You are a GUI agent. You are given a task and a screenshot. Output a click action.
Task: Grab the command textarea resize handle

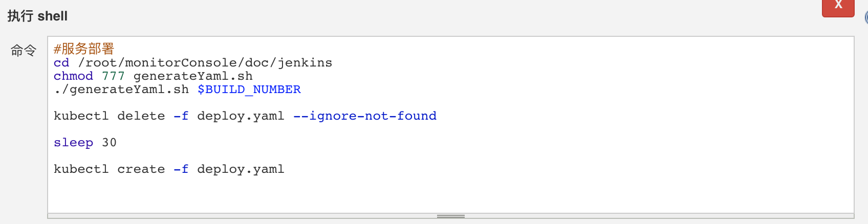[450, 216]
